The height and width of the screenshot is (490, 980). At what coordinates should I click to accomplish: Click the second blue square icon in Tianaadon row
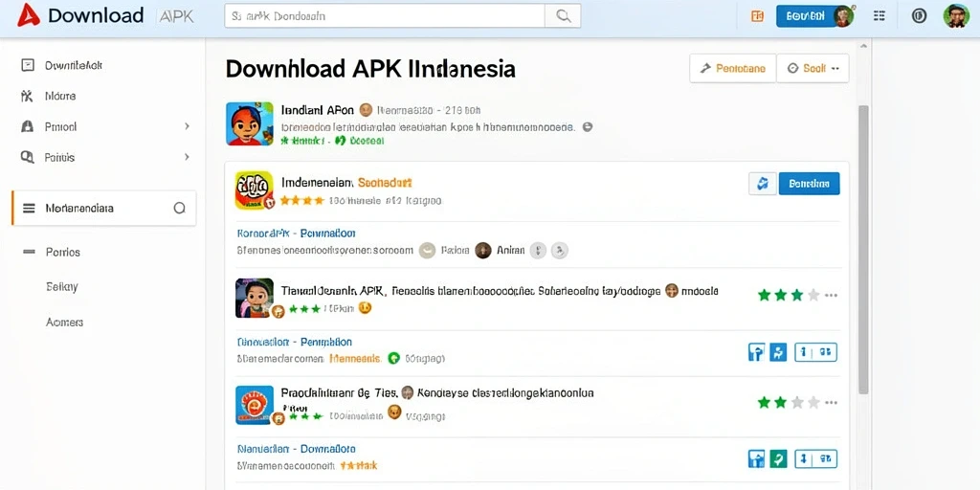[778, 352]
